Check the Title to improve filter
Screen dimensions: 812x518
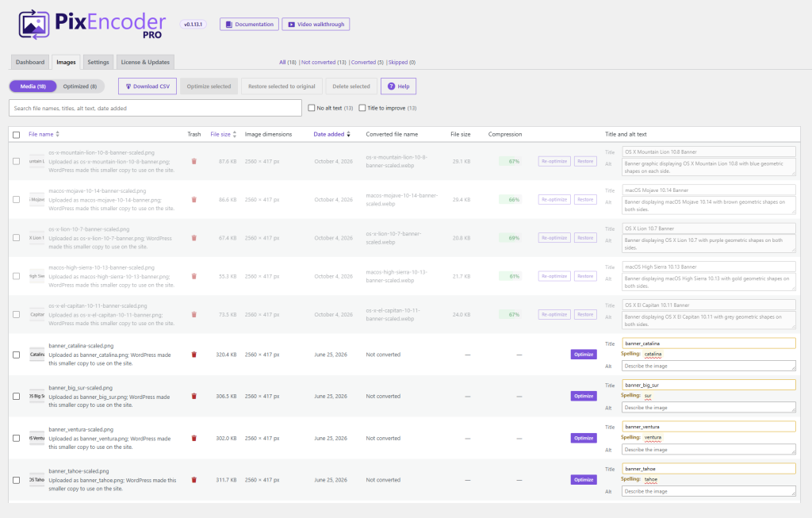click(362, 108)
